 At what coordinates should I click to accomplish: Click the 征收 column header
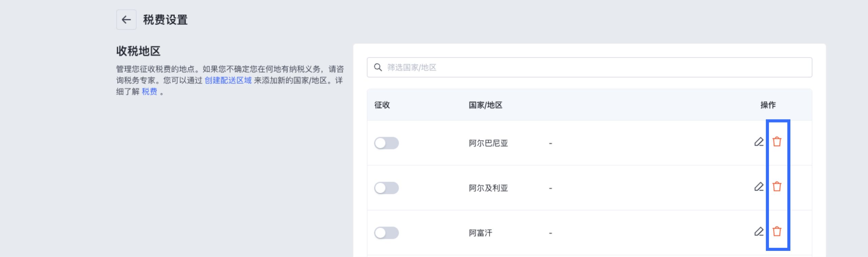pyautogui.click(x=382, y=105)
